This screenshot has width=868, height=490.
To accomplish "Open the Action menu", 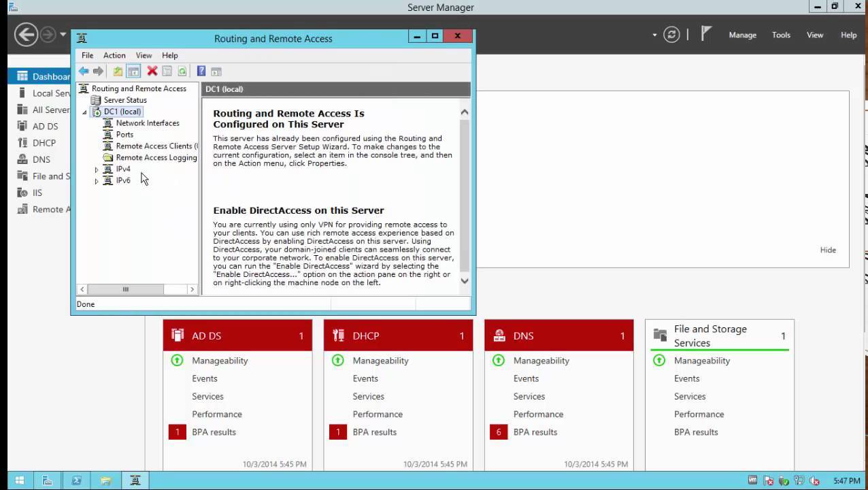I will tap(114, 55).
